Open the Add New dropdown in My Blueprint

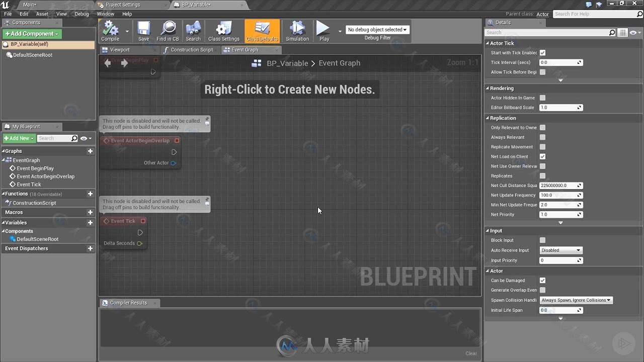pyautogui.click(x=19, y=138)
